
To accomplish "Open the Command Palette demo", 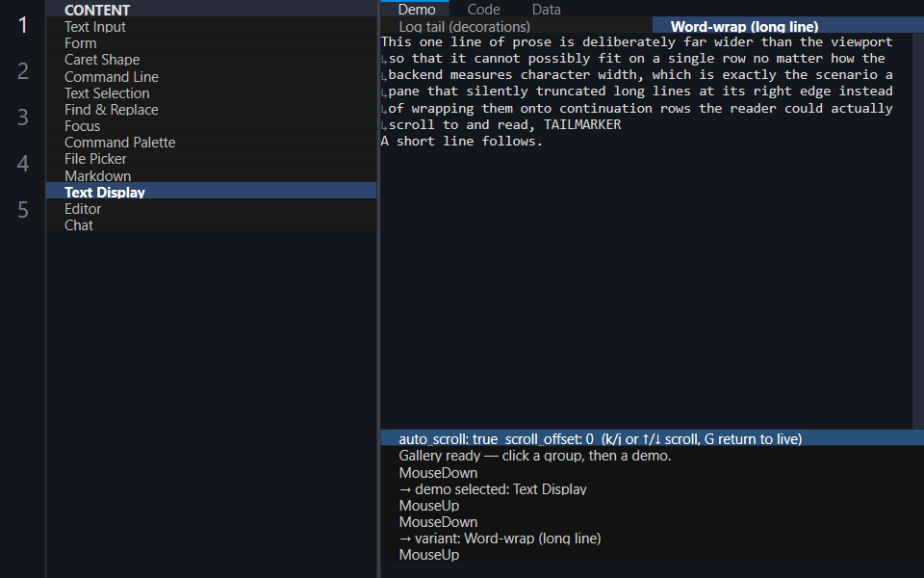I will [x=211, y=143].
